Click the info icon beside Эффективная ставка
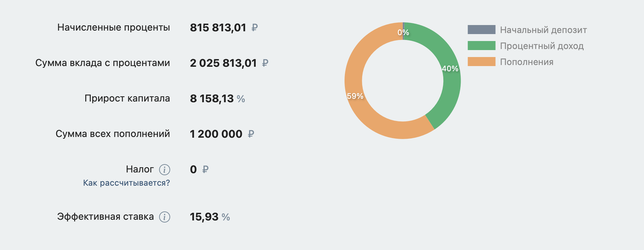644x250 pixels. (165, 217)
